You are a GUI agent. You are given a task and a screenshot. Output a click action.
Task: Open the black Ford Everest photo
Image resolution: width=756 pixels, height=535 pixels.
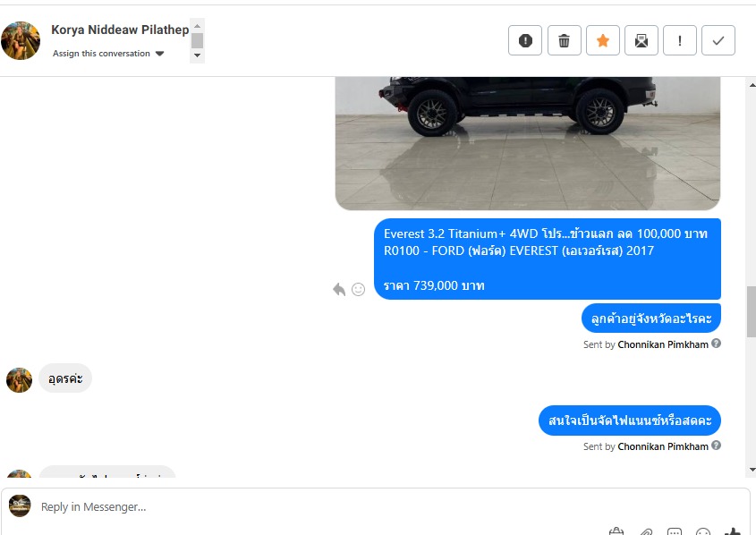click(528, 144)
